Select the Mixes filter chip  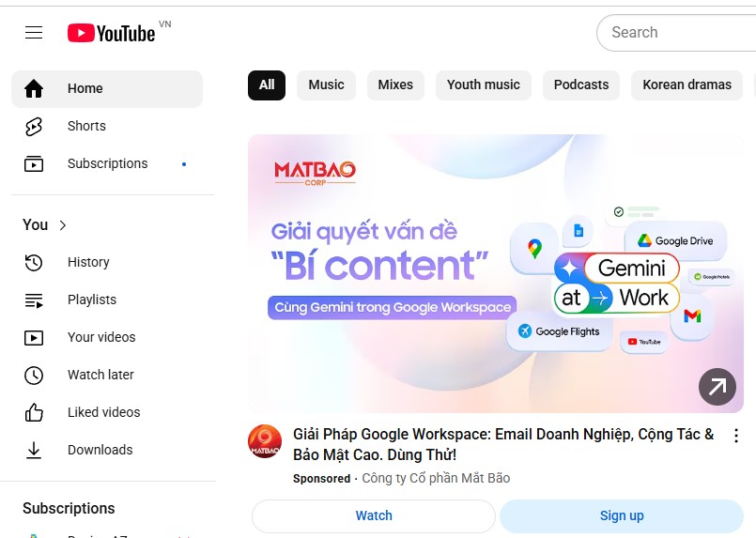pos(395,85)
